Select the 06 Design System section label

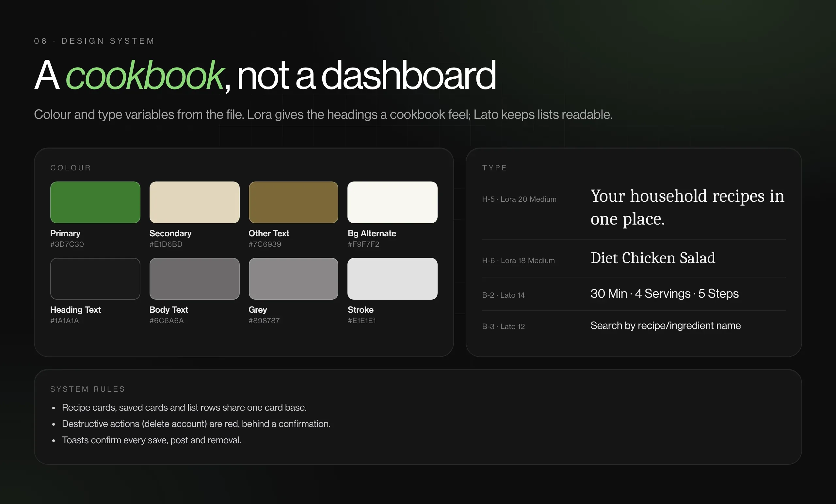[94, 41]
